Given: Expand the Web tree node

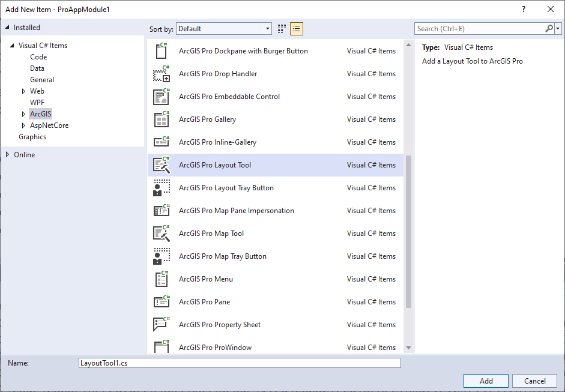Looking at the screenshot, I should [x=23, y=91].
